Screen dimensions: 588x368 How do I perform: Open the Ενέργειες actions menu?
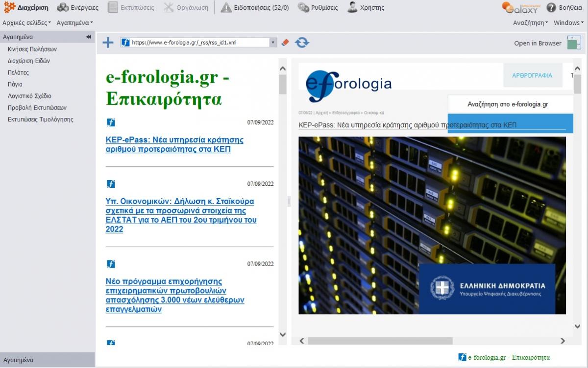point(78,7)
